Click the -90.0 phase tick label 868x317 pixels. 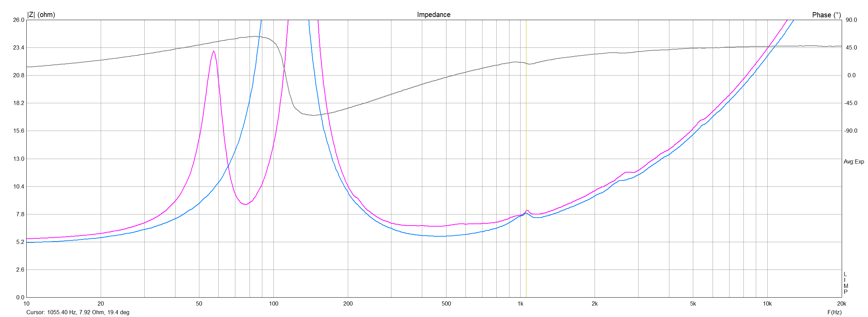point(850,131)
